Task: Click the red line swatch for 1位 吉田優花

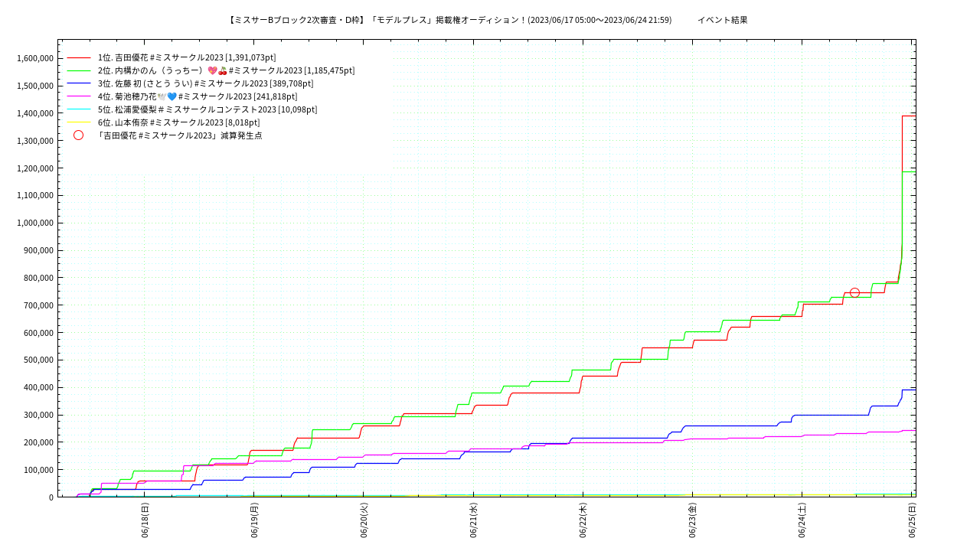Action: [79, 57]
